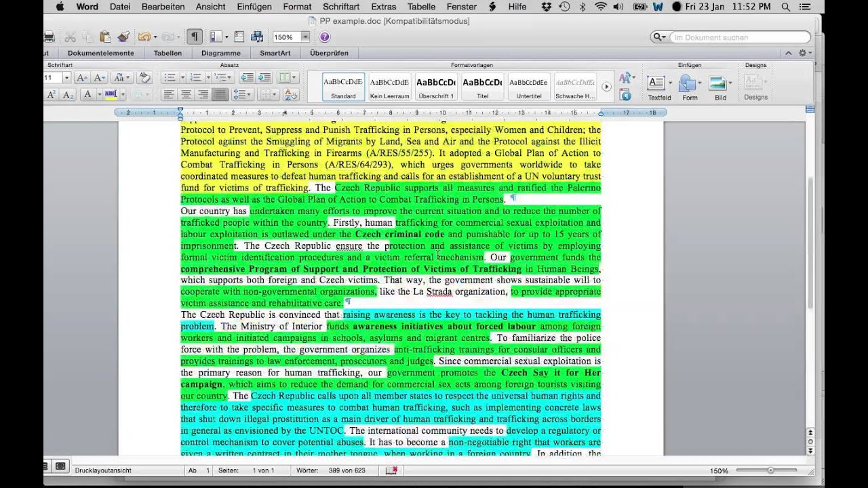
Task: Apply the Untertitel style
Action: (529, 87)
